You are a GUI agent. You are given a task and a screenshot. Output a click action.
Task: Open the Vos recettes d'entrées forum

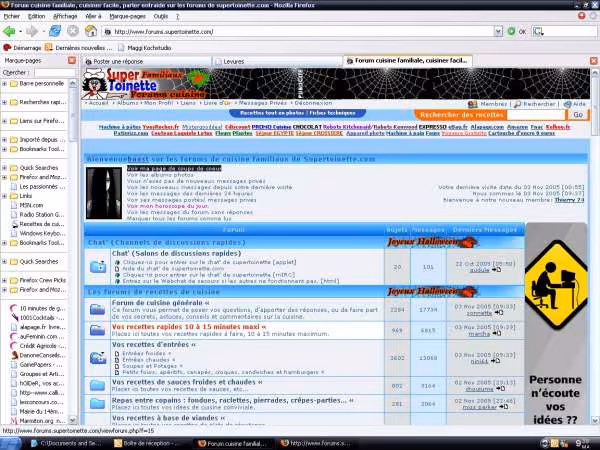153,344
